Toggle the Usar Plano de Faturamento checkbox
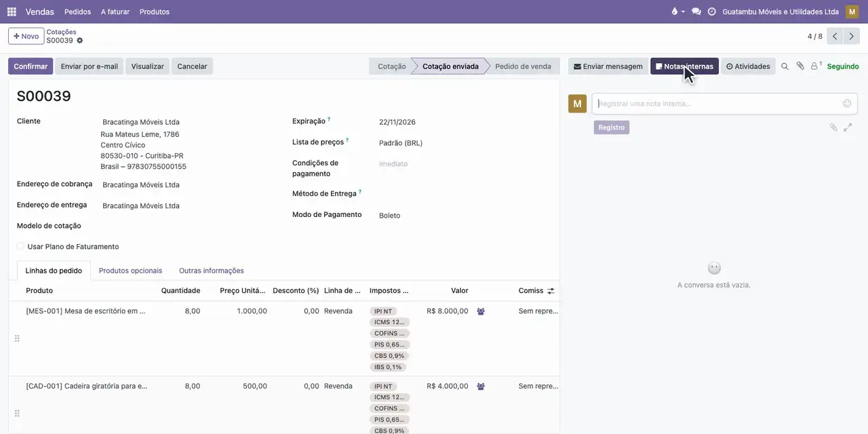The image size is (868, 434). click(20, 247)
